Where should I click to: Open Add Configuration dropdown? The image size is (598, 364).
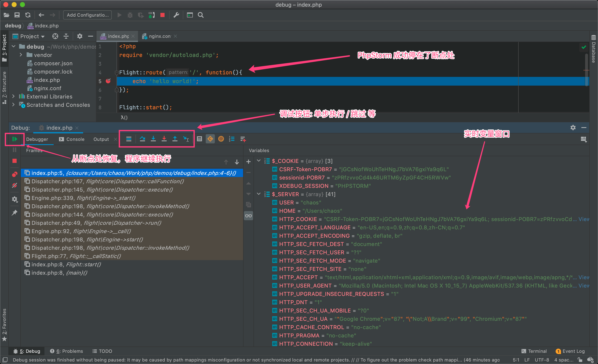coord(88,15)
